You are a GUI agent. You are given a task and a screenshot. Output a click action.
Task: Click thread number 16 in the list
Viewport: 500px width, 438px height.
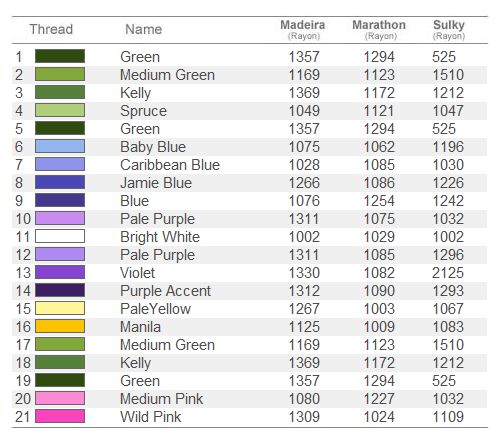coord(23,327)
